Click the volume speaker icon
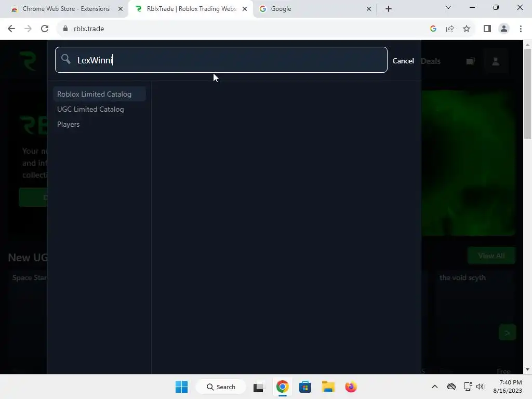Image resolution: width=532 pixels, height=399 pixels. (480, 387)
